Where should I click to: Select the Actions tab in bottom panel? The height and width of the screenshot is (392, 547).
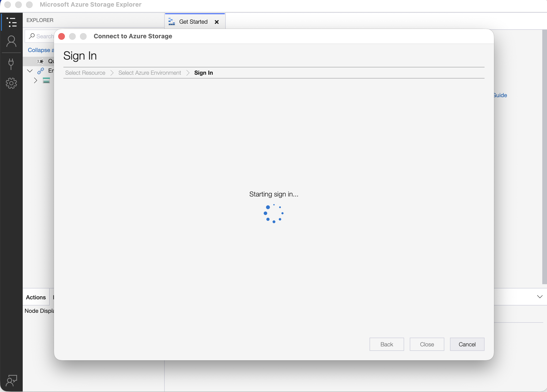click(36, 297)
